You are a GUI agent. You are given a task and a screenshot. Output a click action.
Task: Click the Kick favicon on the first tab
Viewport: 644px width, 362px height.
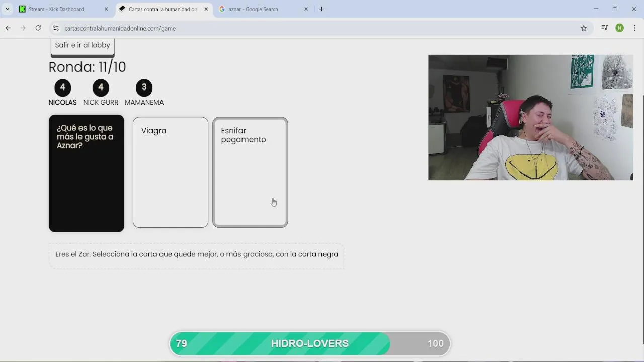pos(22,9)
